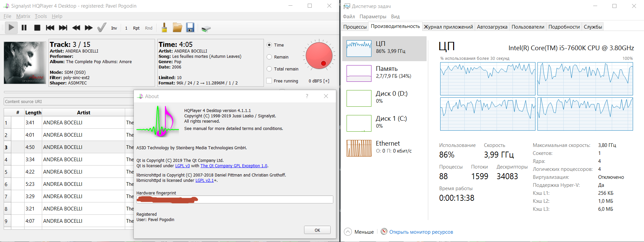Switch to the Автозагрузка tab
The width and height of the screenshot is (644, 242).
(x=492, y=27)
